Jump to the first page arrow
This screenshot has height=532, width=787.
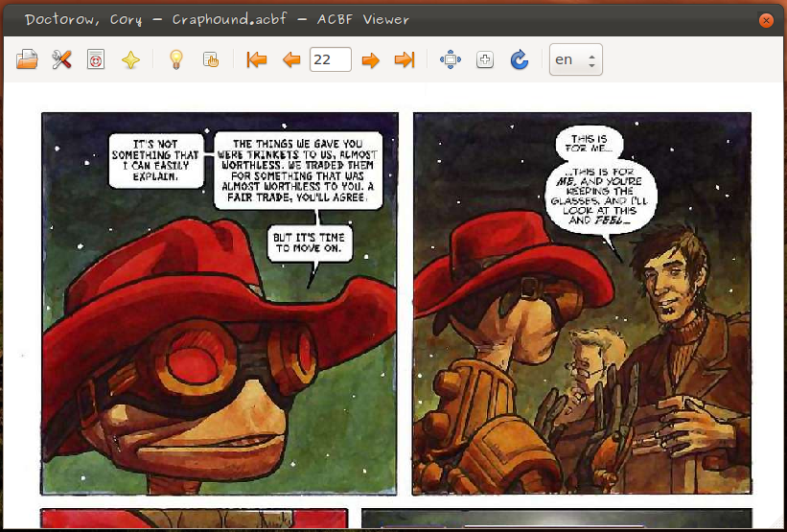[257, 59]
